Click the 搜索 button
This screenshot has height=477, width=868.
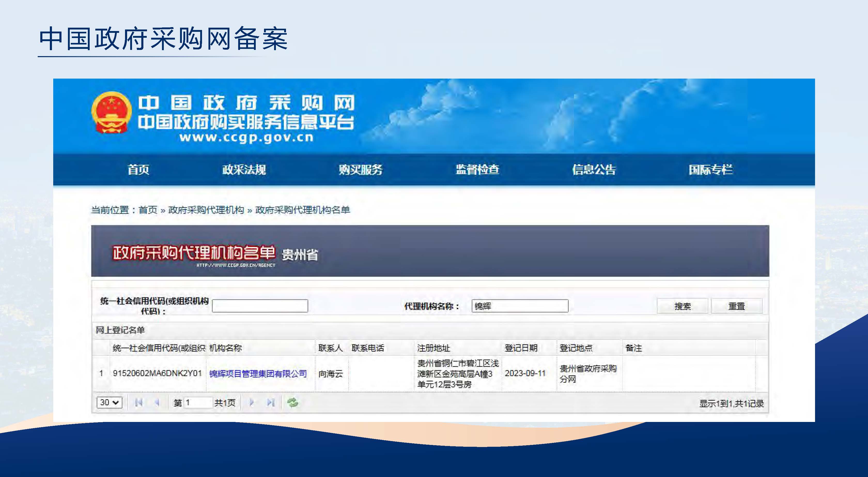[682, 306]
